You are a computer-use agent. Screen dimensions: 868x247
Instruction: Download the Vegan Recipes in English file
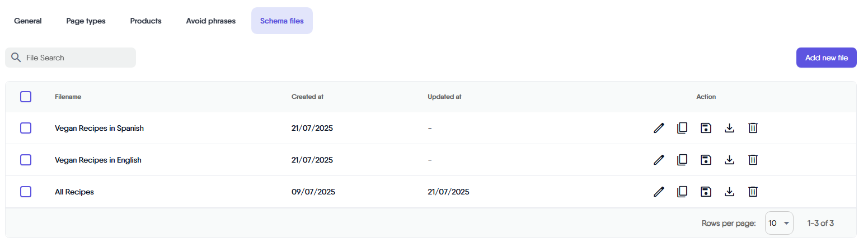[729, 160]
